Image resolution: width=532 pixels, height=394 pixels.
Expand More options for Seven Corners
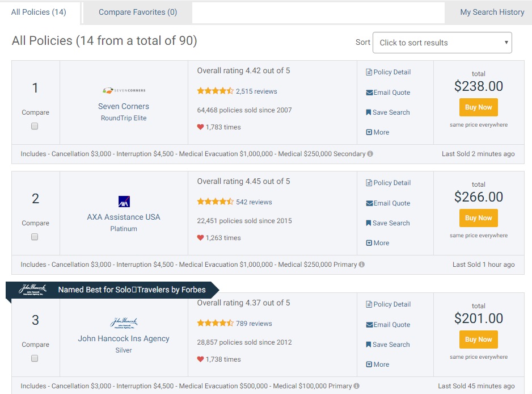378,132
